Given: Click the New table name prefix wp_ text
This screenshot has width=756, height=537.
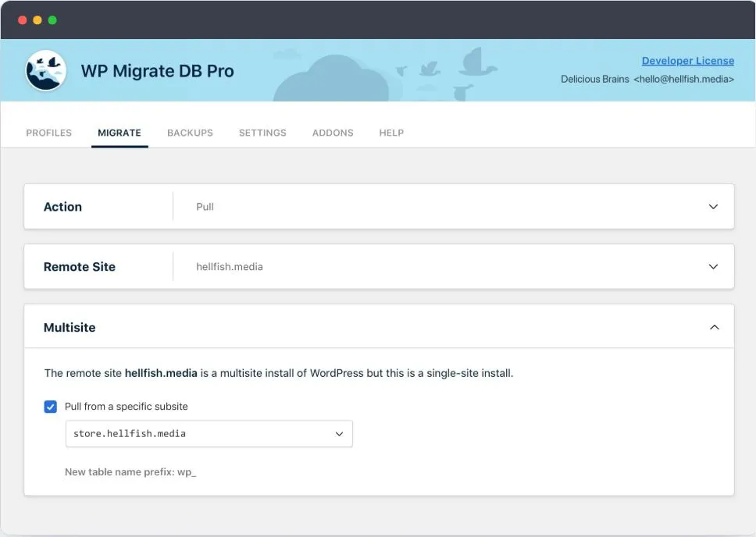Looking at the screenshot, I should 130,471.
